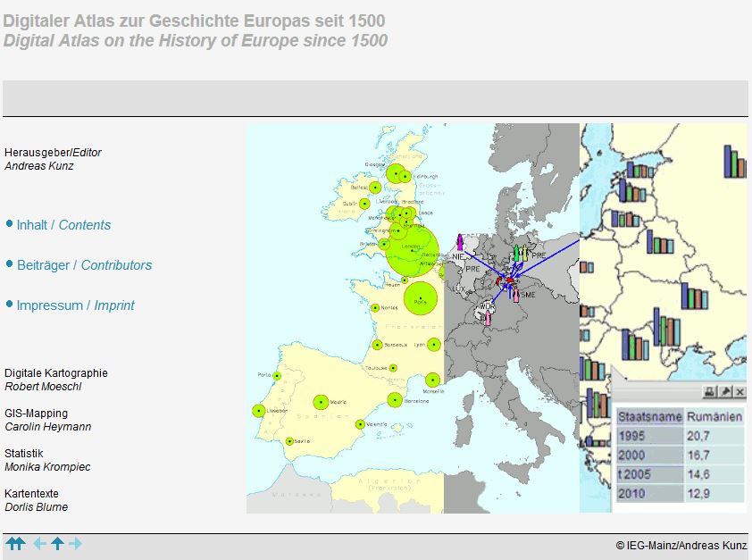Screen dimensions: 752x560
Task: Select the 2010 row in data table
Action: point(679,493)
